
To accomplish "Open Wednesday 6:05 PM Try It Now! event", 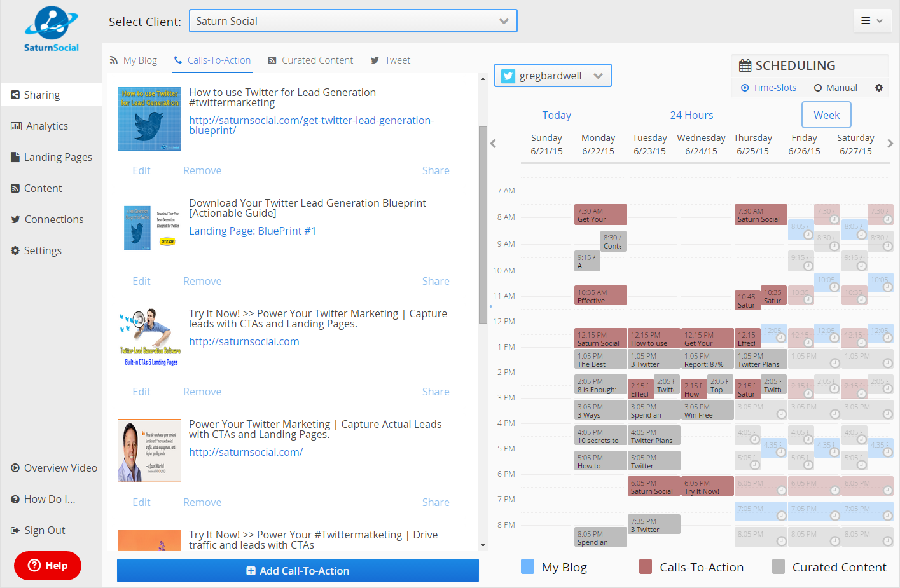I will (707, 486).
